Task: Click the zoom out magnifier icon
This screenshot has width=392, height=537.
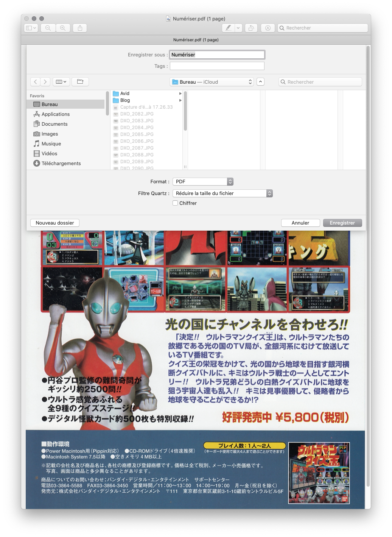Action: pos(48,28)
